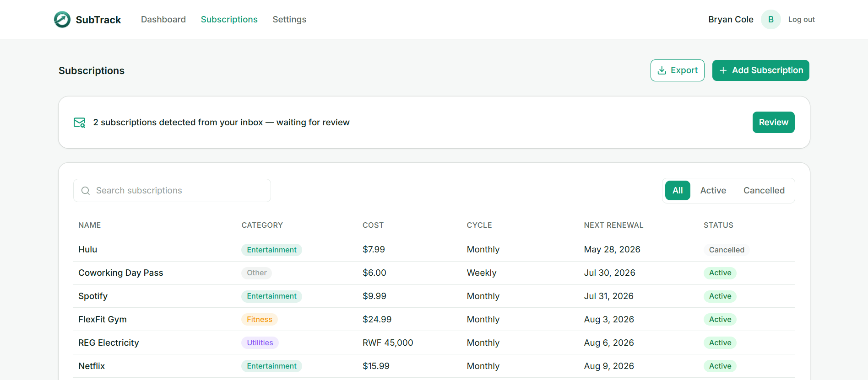This screenshot has width=868, height=380.
Task: Click the Utilities category badge
Action: [x=260, y=343]
